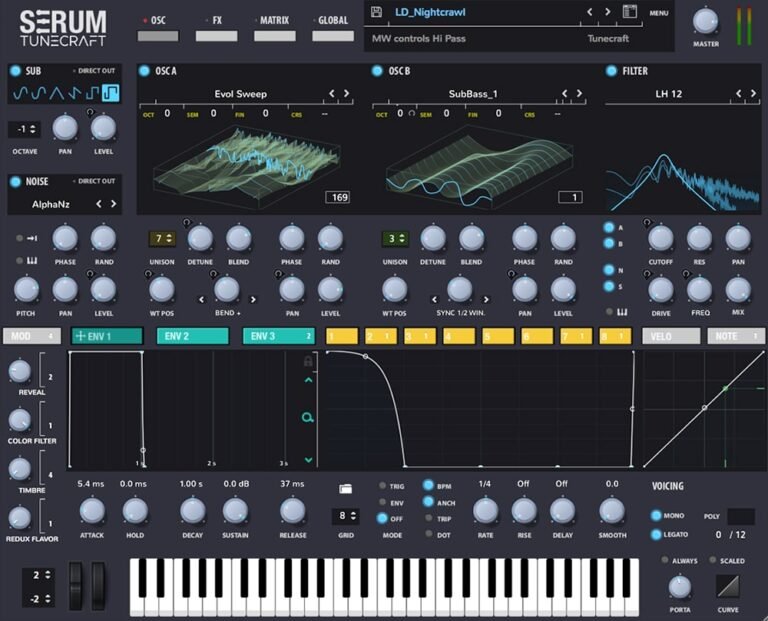This screenshot has height=621, width=768.
Task: Click the LD_Nightcrawl preset name field
Action: [x=430, y=12]
